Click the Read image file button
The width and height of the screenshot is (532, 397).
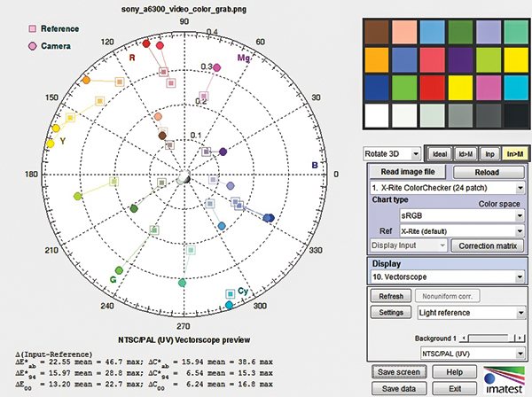point(407,172)
